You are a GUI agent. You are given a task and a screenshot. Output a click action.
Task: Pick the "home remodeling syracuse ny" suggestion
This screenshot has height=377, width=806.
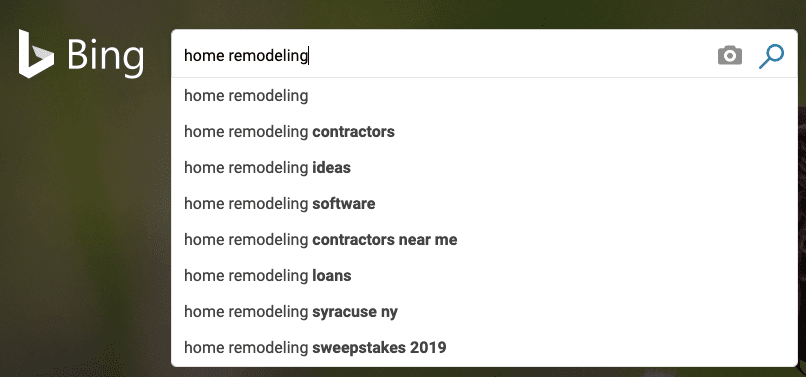[x=484, y=312]
